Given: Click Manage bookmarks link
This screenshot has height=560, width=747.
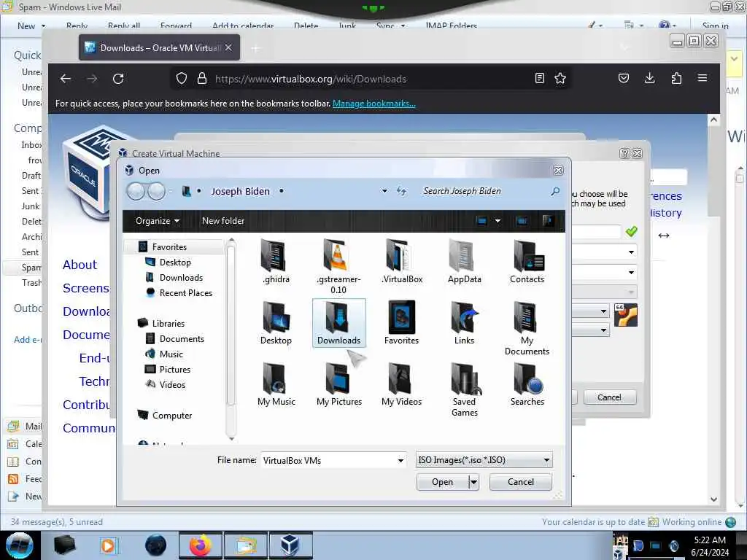Looking at the screenshot, I should point(374,104).
